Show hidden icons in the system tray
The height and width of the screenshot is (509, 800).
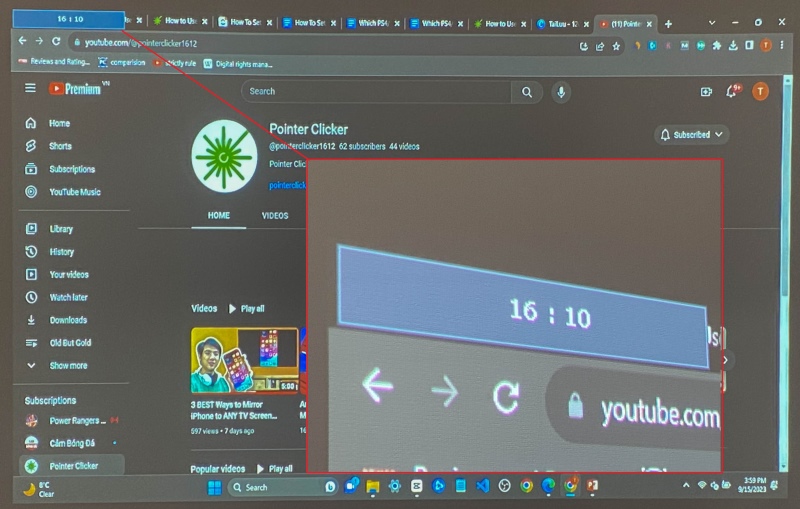(x=686, y=485)
